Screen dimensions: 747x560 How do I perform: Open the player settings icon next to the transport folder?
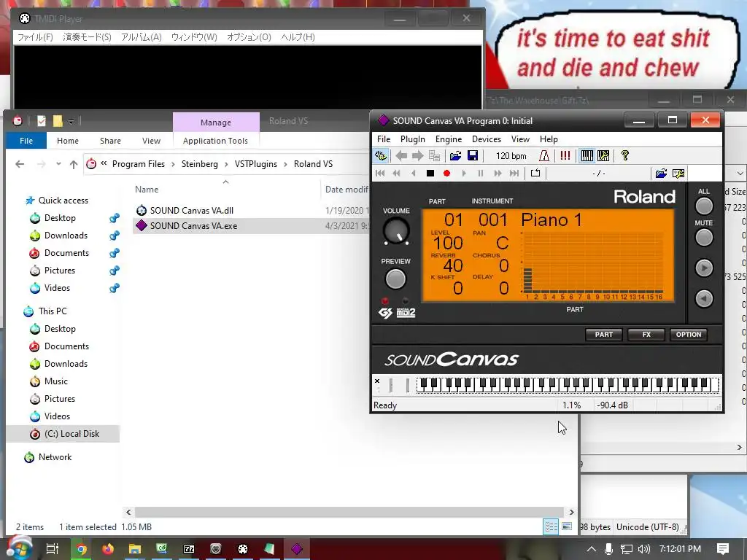(x=678, y=174)
